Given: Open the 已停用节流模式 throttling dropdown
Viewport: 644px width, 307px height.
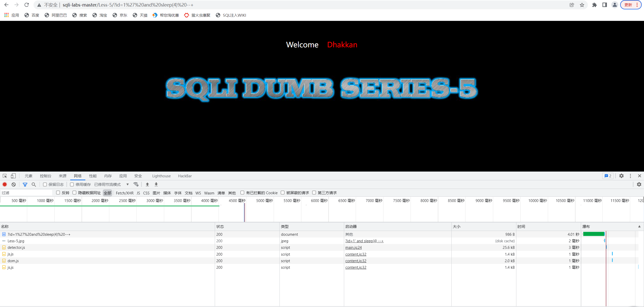Looking at the screenshot, I should tap(111, 184).
